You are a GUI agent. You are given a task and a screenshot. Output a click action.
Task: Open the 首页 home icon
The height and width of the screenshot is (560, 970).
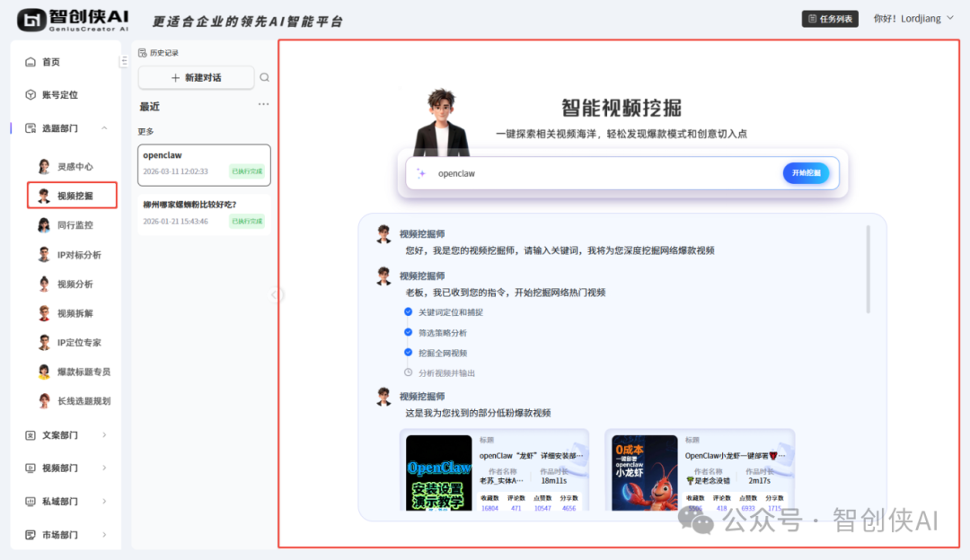tap(31, 62)
